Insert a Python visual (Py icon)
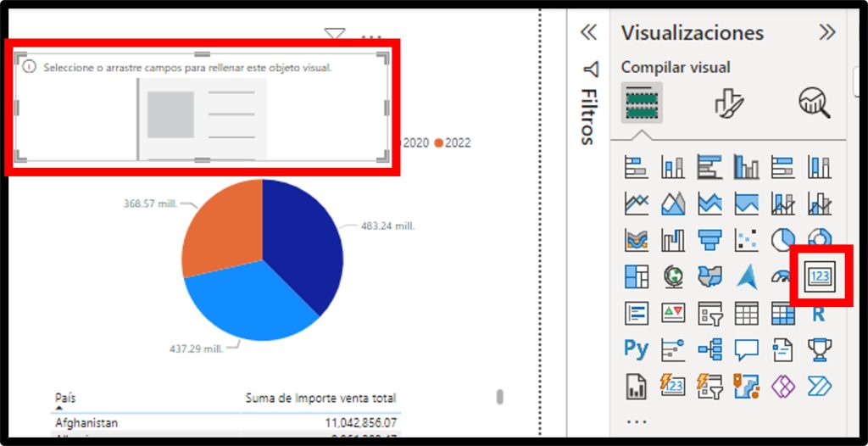 click(636, 348)
